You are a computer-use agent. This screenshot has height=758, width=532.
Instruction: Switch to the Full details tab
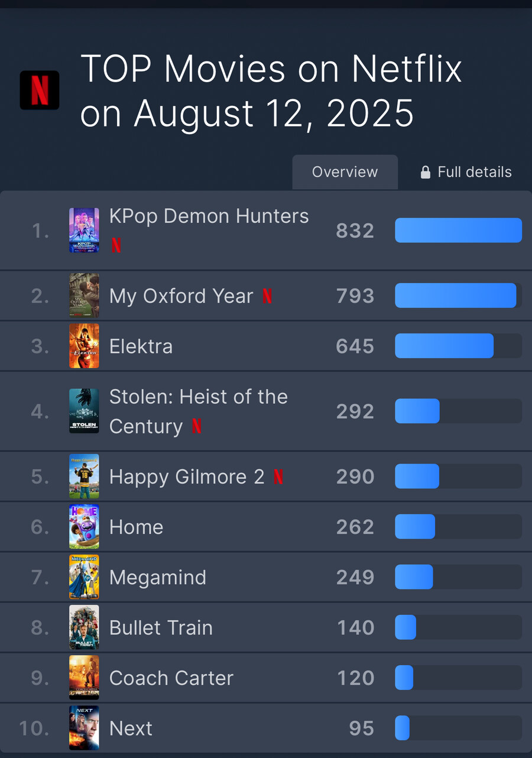[x=466, y=172]
